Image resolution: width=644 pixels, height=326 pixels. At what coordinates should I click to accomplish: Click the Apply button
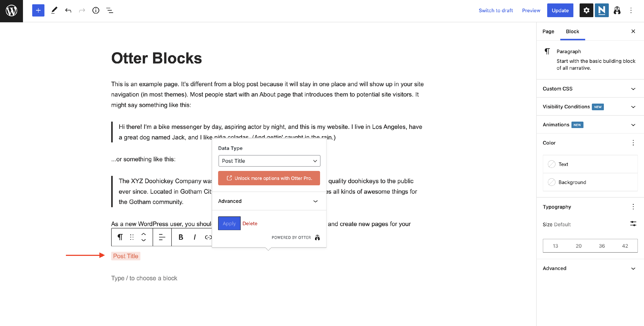point(229,223)
